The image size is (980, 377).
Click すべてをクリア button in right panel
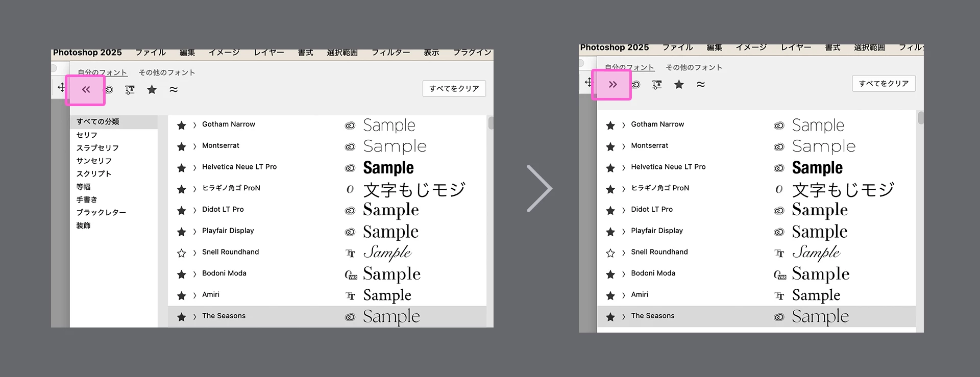tap(884, 84)
